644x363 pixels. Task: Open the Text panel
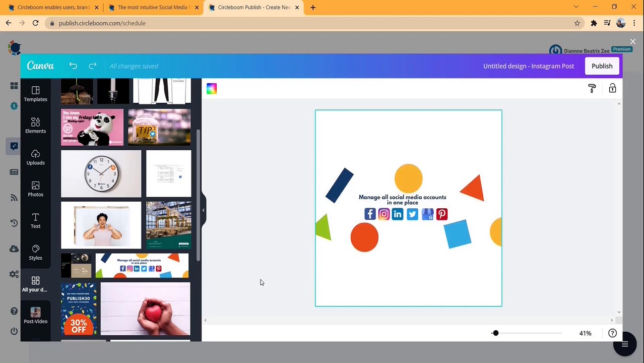tap(35, 221)
